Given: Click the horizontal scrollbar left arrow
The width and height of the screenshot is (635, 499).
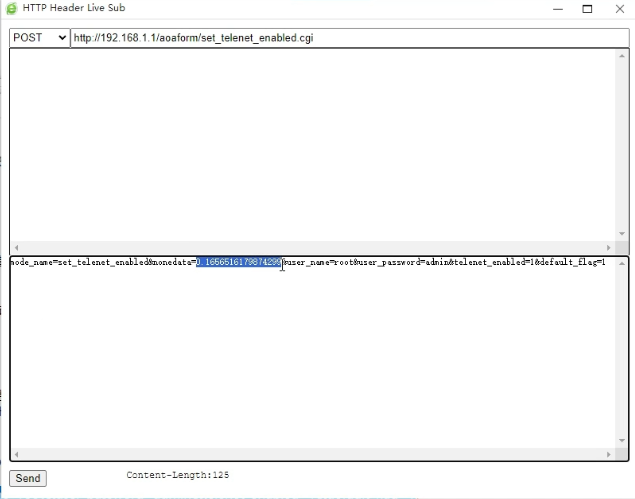Looking at the screenshot, I should (x=16, y=248).
